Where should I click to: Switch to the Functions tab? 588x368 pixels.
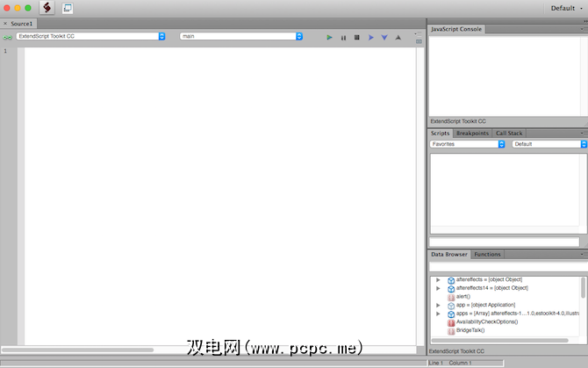[x=487, y=255]
